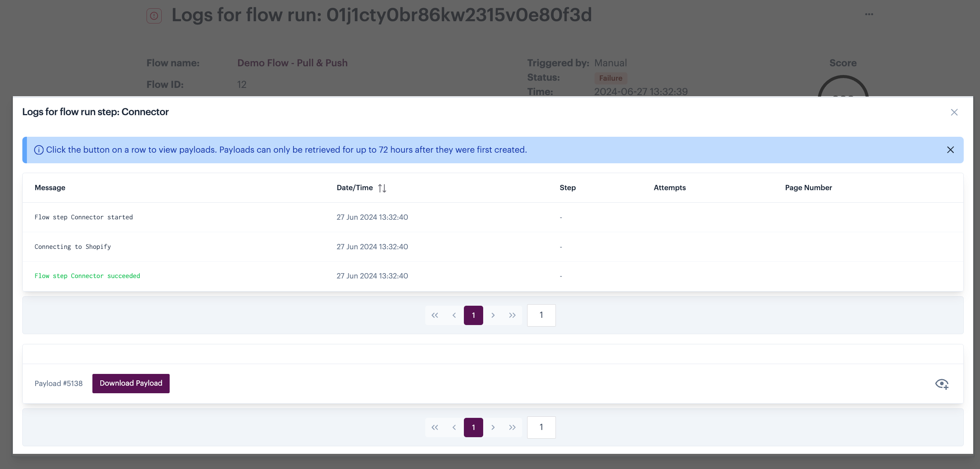View payload with the eye icon

(x=942, y=384)
